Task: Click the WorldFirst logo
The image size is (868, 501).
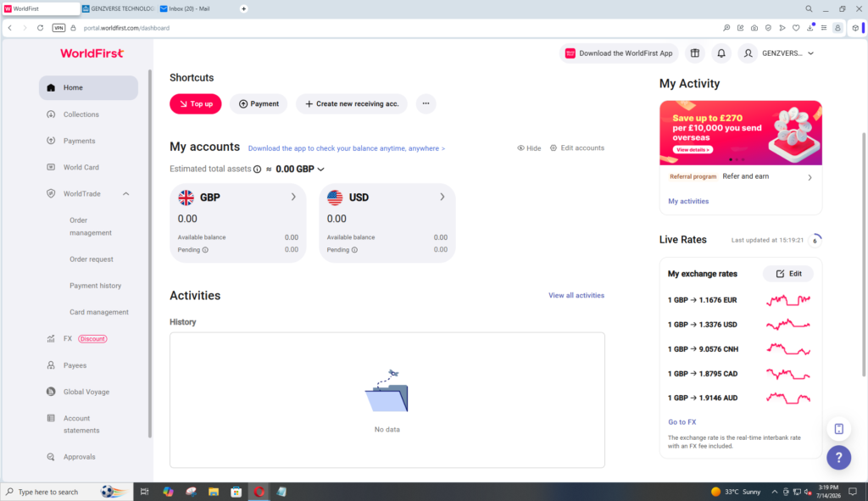Action: click(x=92, y=53)
